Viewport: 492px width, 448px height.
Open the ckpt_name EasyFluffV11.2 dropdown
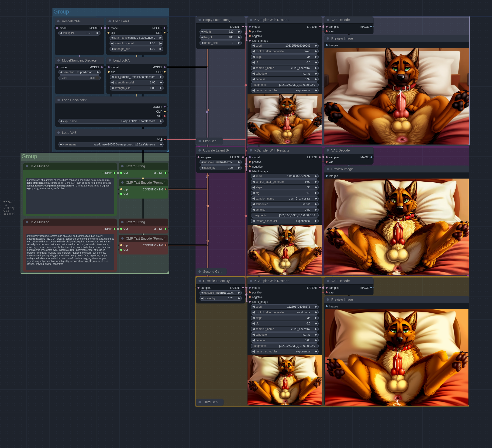[x=111, y=121]
